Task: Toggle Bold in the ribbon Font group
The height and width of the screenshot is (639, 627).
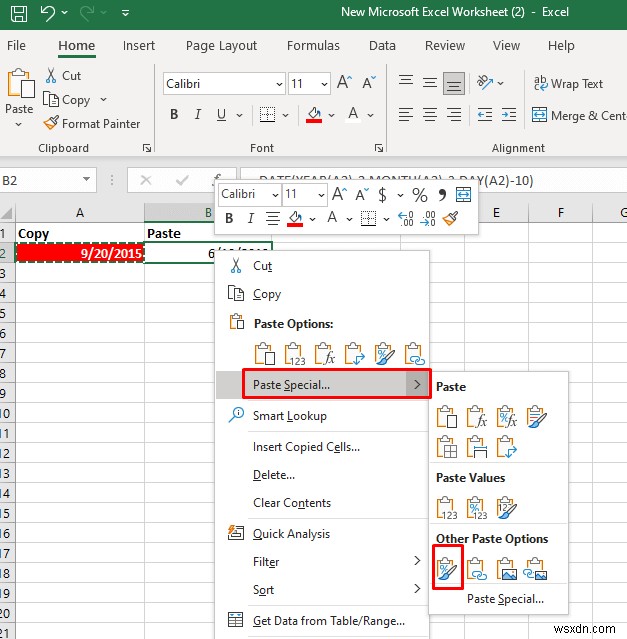Action: tap(174, 115)
